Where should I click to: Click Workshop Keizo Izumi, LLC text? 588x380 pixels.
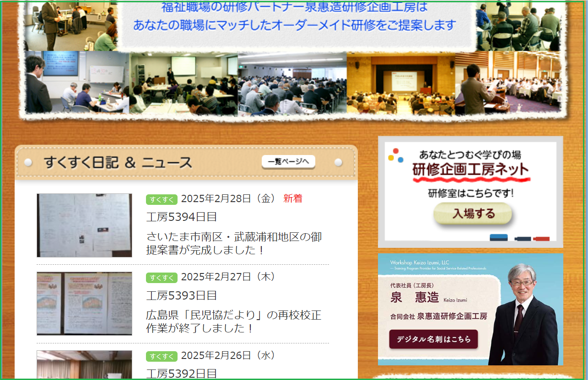(x=420, y=262)
